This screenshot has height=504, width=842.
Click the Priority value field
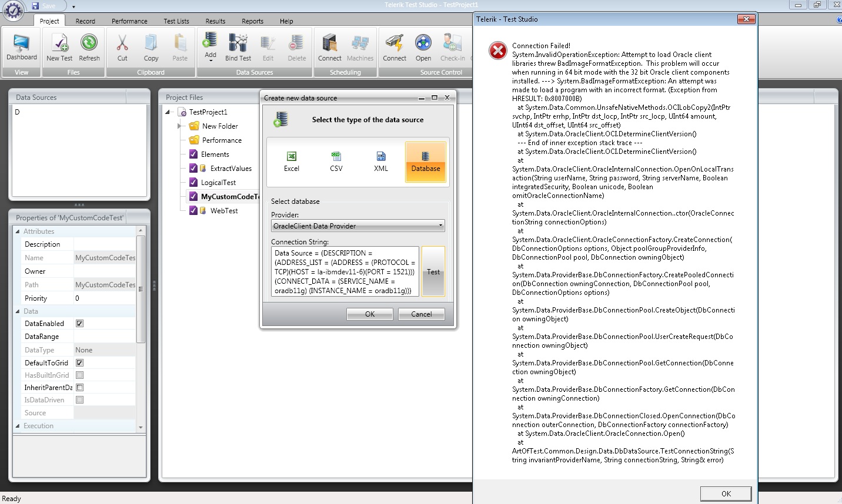click(x=105, y=298)
